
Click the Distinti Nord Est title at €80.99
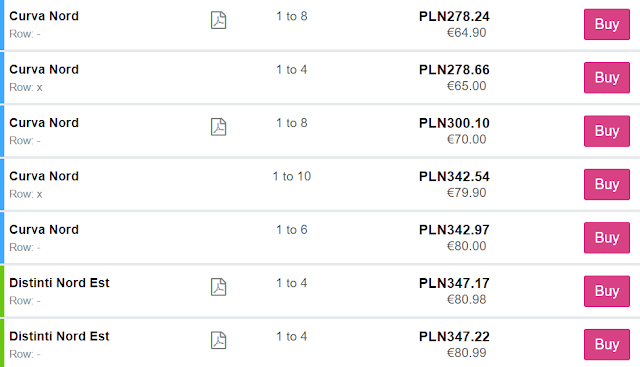(x=59, y=336)
